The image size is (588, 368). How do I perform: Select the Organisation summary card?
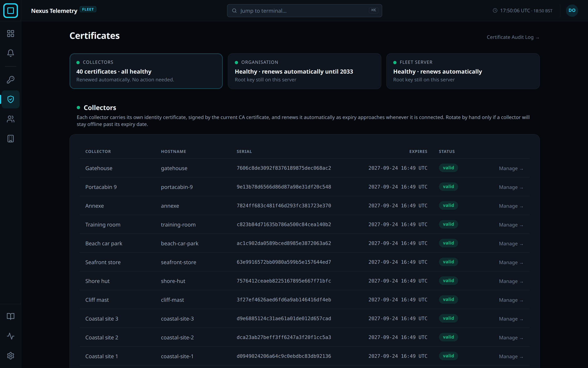pos(304,71)
